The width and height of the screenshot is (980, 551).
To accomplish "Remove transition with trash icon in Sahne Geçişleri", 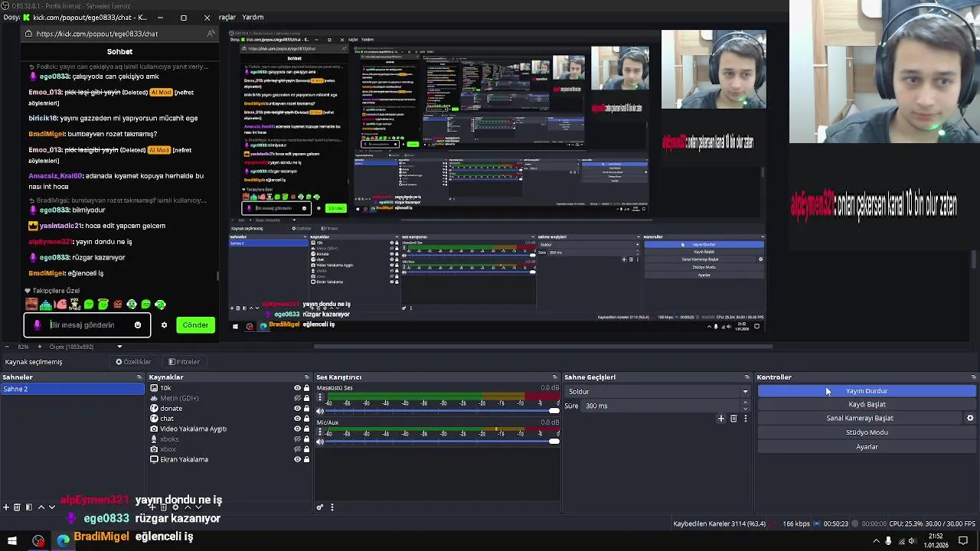I will [x=733, y=419].
